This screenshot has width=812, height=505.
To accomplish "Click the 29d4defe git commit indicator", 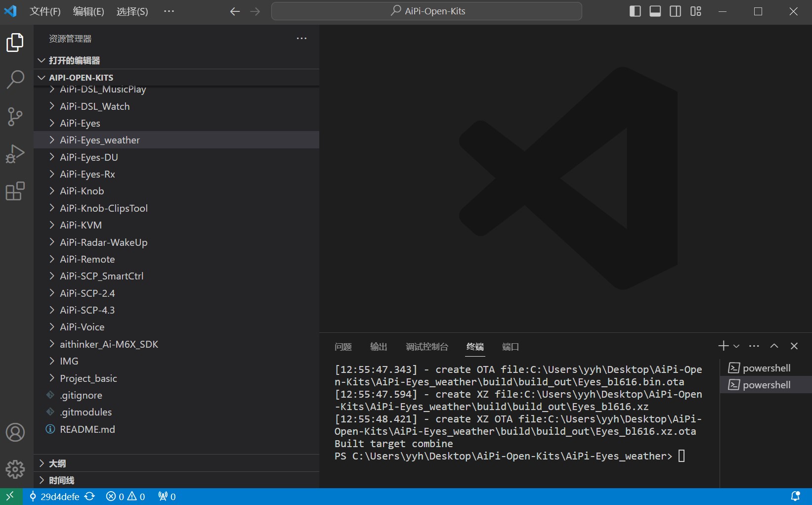I will pos(54,497).
